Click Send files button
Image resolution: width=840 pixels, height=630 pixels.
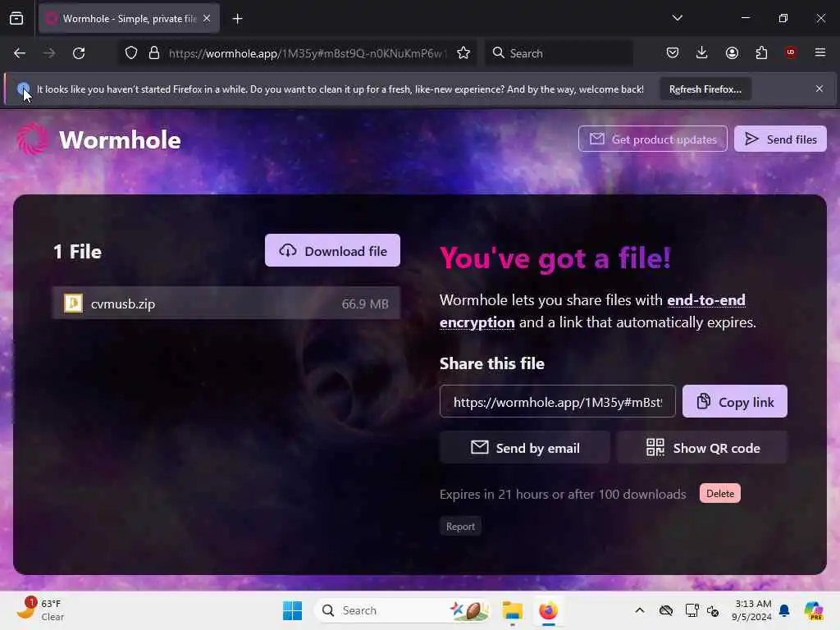point(780,139)
